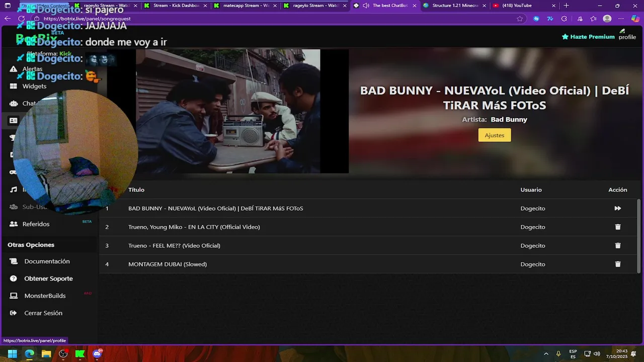Click the video player thumbnail
Viewport: 644px width, 362px height.
click(x=228, y=111)
